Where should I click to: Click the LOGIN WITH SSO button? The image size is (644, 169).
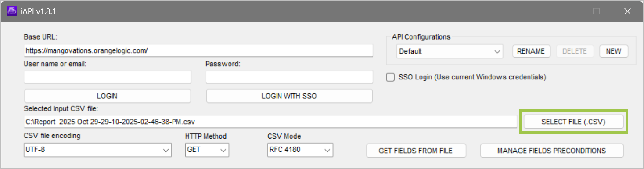tap(289, 96)
